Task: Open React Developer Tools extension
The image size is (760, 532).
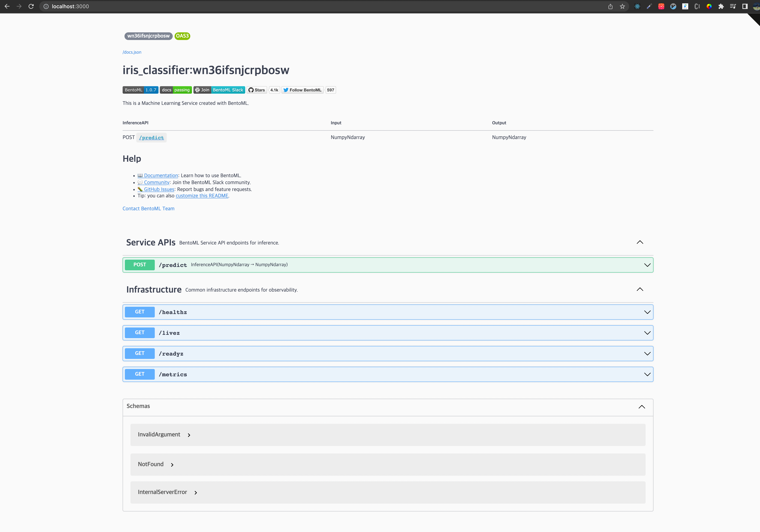Action: [637, 6]
